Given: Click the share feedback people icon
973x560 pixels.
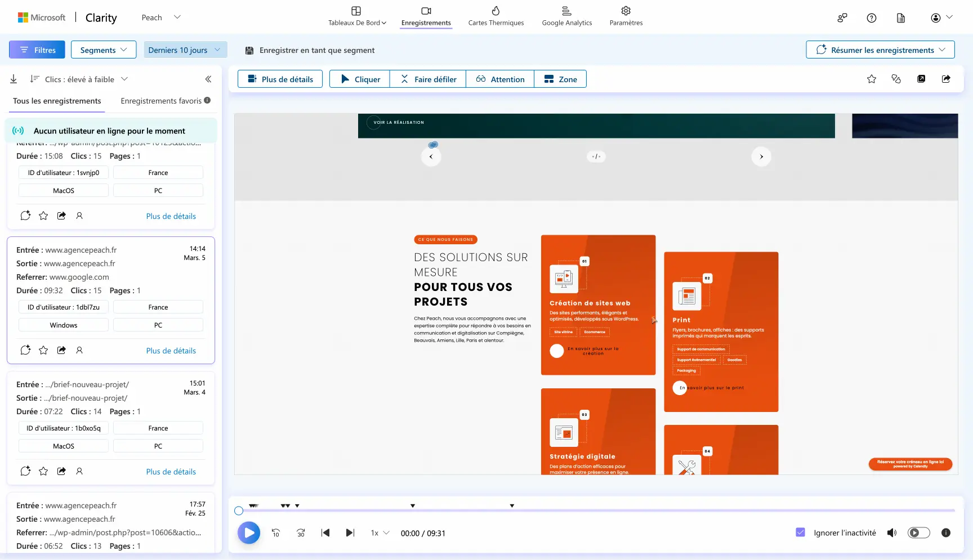Looking at the screenshot, I should click(x=842, y=18).
